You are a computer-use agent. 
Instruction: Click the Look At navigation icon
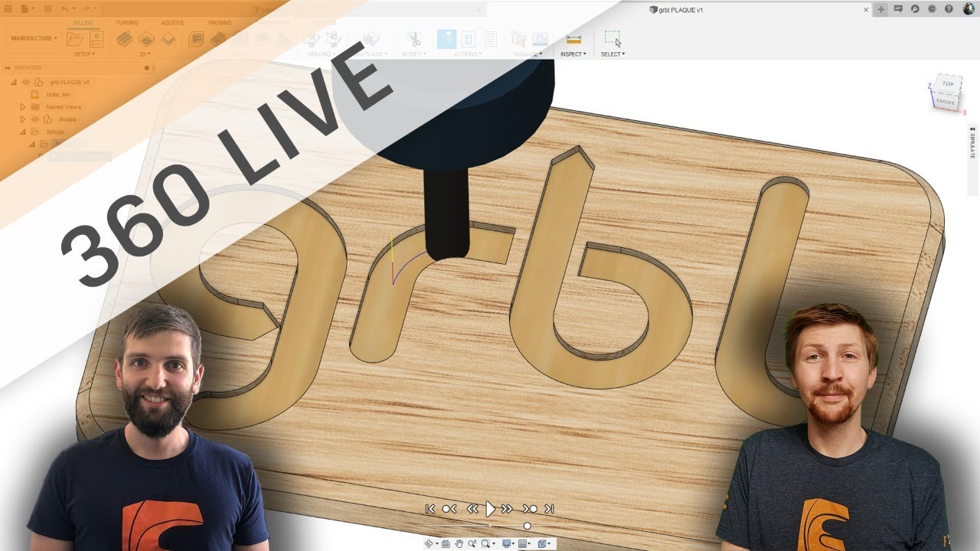[x=446, y=543]
